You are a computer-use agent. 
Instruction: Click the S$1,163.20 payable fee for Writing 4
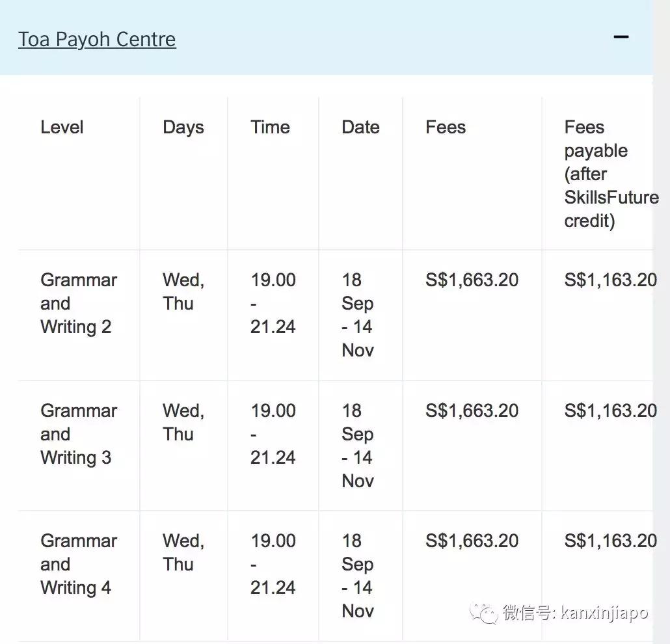click(610, 541)
